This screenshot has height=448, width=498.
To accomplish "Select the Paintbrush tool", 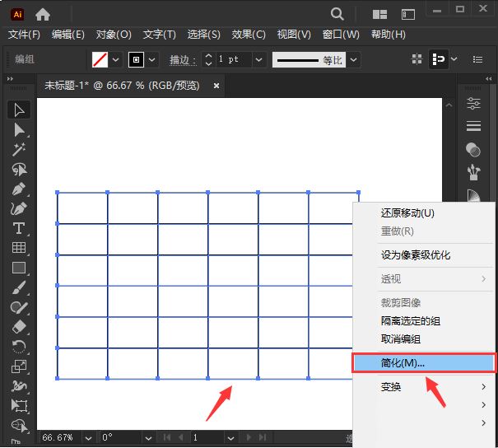I will 19,287.
